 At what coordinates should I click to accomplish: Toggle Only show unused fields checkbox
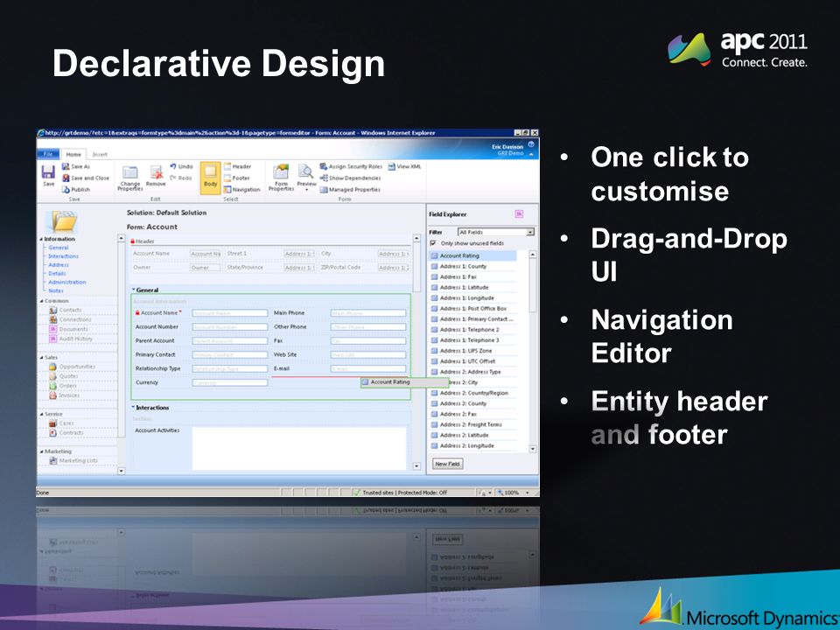(x=433, y=243)
